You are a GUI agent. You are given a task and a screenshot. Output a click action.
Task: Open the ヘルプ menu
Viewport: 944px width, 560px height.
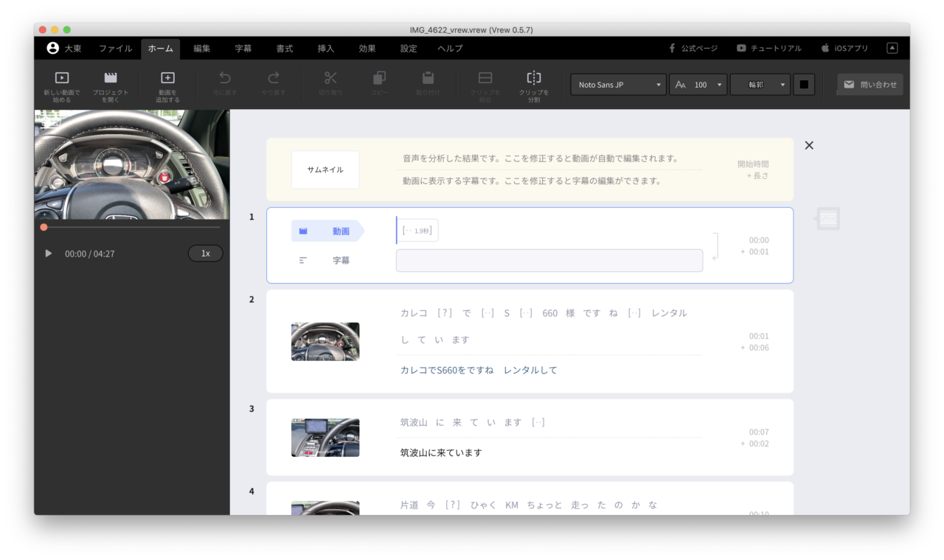click(450, 49)
